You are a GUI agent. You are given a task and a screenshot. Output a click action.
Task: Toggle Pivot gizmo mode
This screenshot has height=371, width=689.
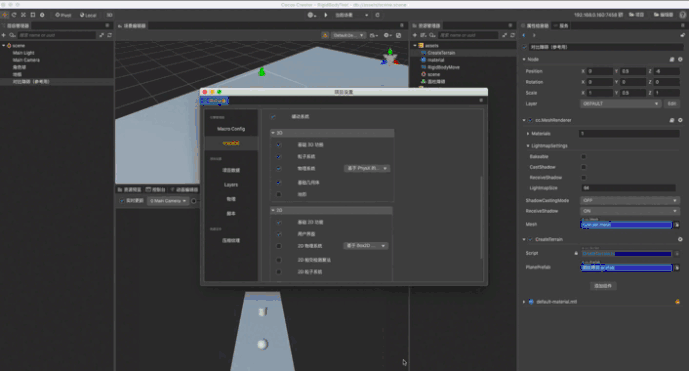coord(63,15)
